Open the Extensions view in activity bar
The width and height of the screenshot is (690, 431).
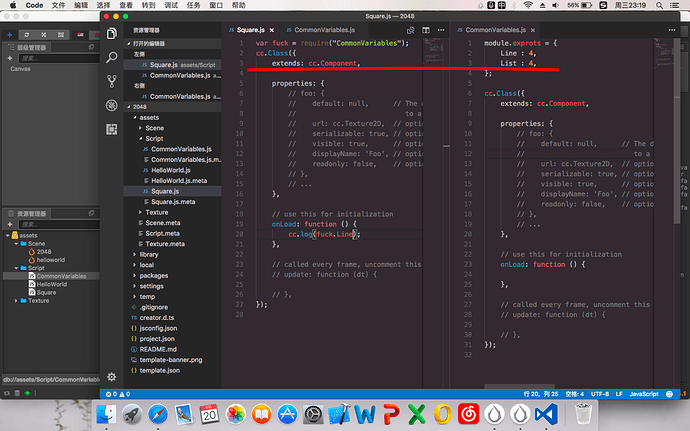(112, 127)
